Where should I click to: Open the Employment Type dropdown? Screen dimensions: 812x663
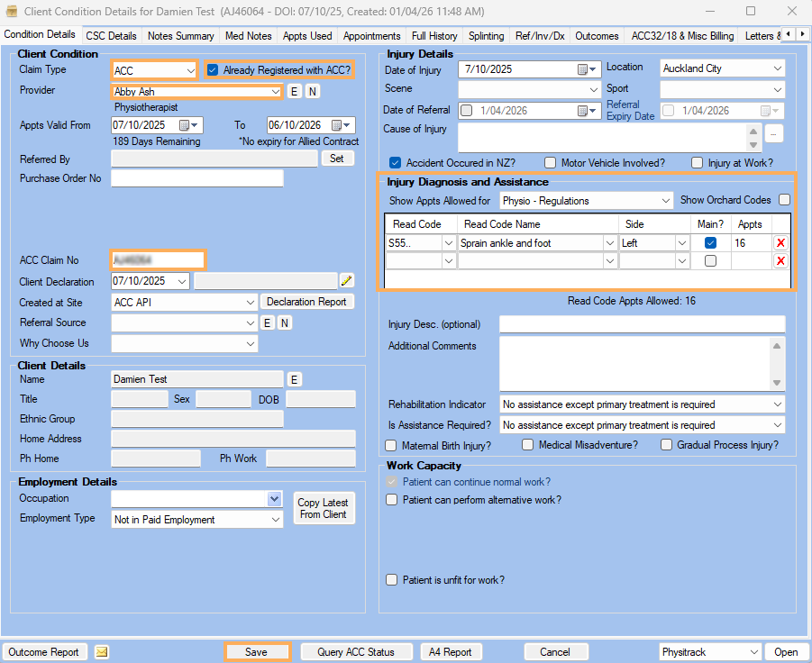[275, 520]
